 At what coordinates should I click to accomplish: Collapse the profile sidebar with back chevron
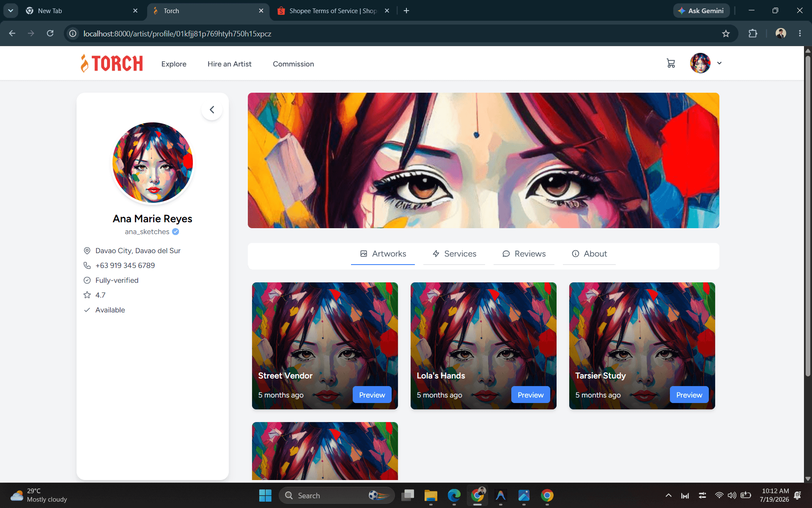(x=212, y=110)
